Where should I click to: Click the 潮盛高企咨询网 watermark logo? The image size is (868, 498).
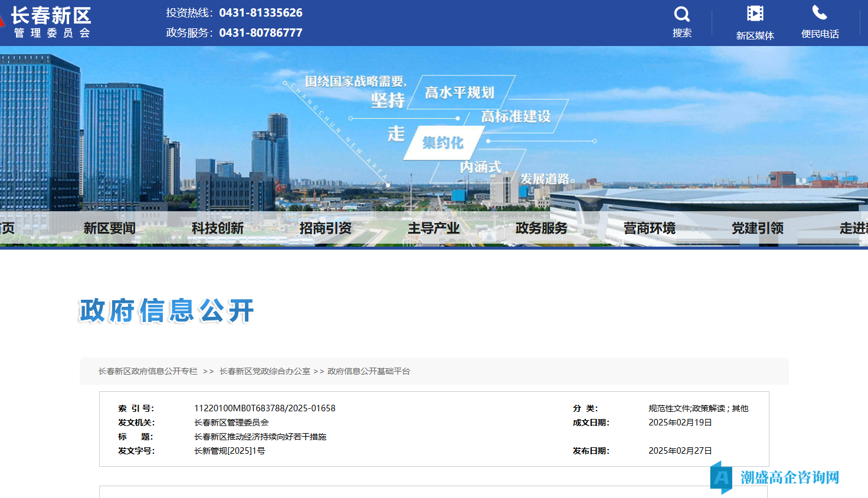(775, 477)
